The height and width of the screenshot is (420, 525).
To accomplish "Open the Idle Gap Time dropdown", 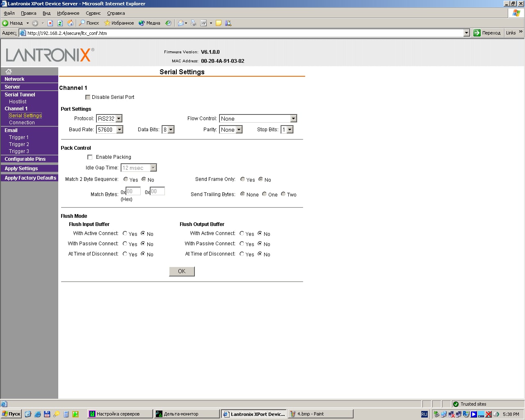I will click(139, 168).
